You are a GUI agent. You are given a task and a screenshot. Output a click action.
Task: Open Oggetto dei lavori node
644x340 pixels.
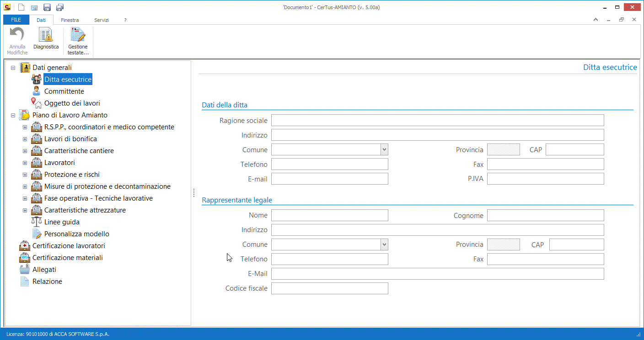pos(72,103)
